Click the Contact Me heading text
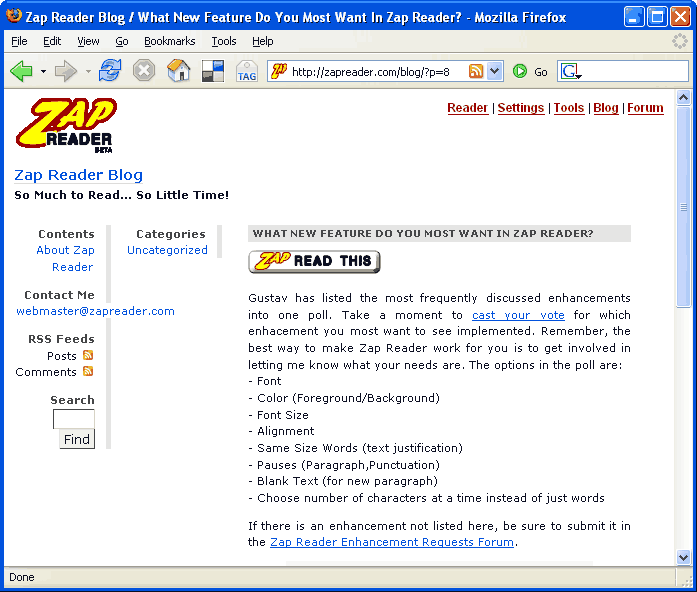 click(59, 295)
